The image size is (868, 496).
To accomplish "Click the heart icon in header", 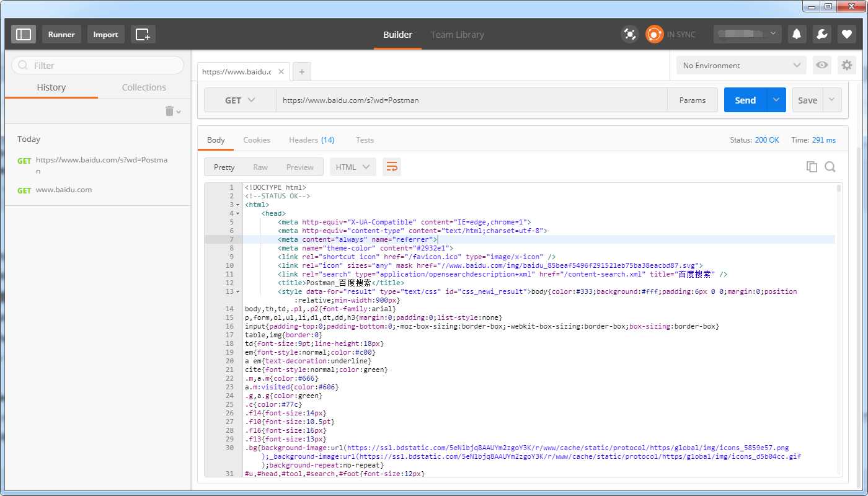I will pos(847,34).
